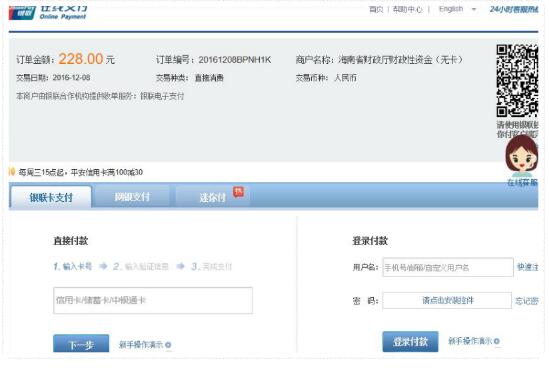Open 新手操作演示 under direct payment

coord(141,345)
